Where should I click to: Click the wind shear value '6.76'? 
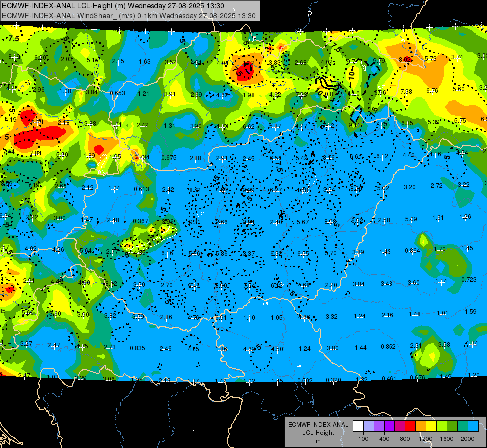[x=432, y=91]
